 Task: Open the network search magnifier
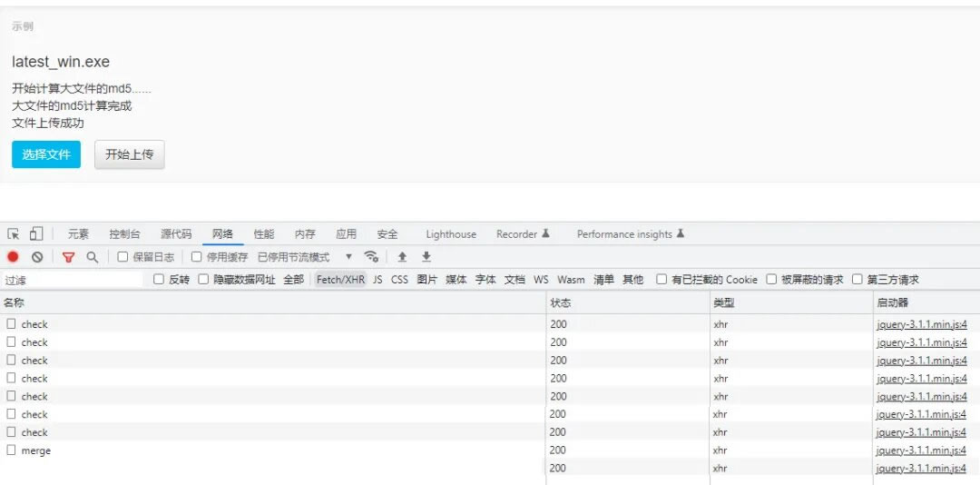92,257
